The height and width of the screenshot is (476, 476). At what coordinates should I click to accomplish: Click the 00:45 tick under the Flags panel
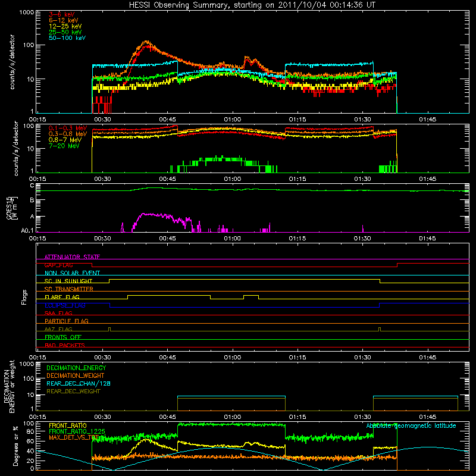168,358
